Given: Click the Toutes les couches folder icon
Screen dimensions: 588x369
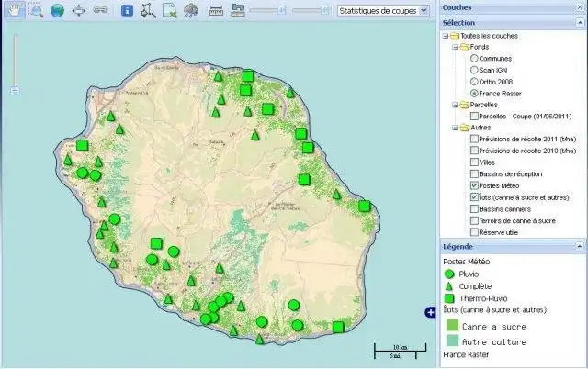Looking at the screenshot, I should pos(455,36).
